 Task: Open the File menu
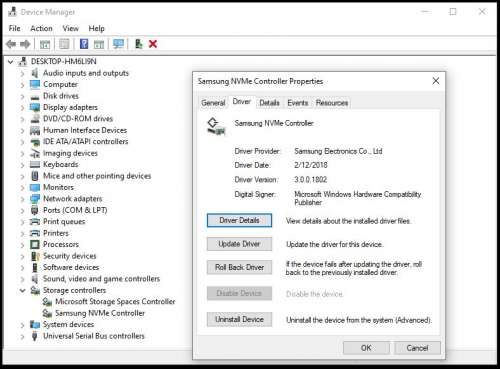pyautogui.click(x=14, y=28)
